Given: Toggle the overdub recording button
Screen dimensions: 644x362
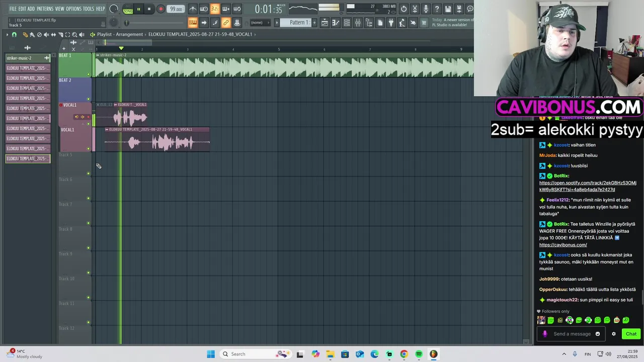Looking at the screenshot, I should [226, 9].
